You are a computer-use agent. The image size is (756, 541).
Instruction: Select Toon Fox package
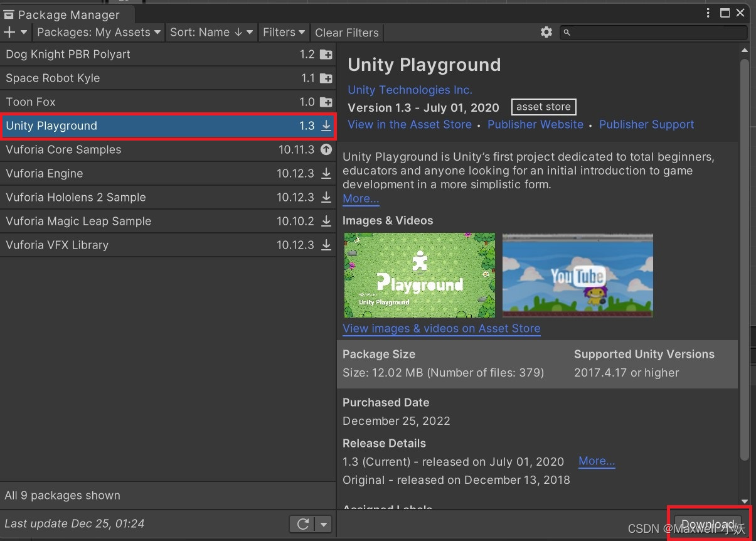pyautogui.click(x=168, y=102)
